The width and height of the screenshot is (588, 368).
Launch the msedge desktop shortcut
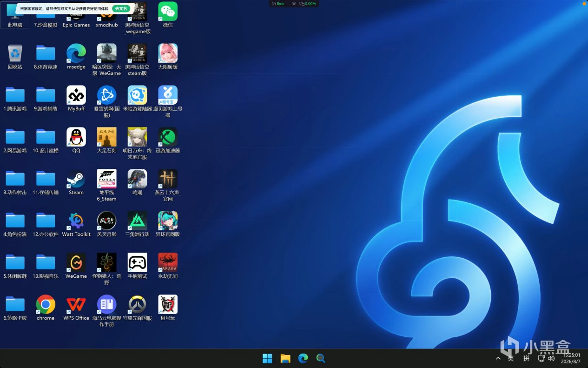tap(76, 54)
